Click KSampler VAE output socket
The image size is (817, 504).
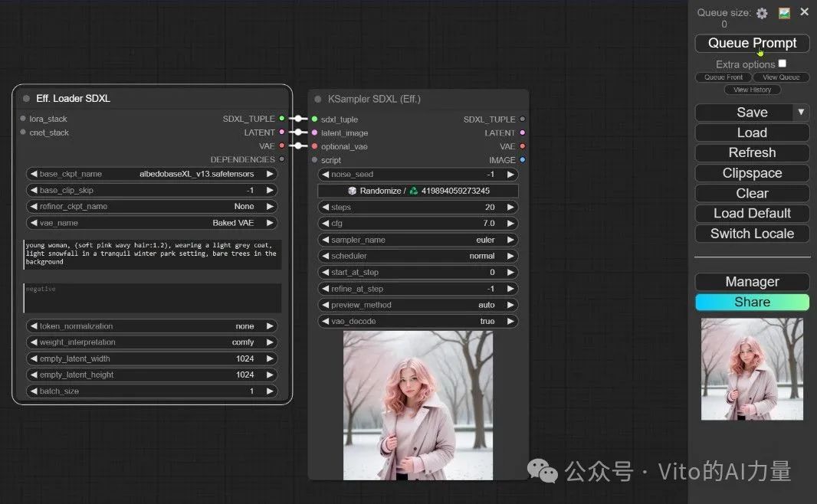pyautogui.click(x=523, y=146)
